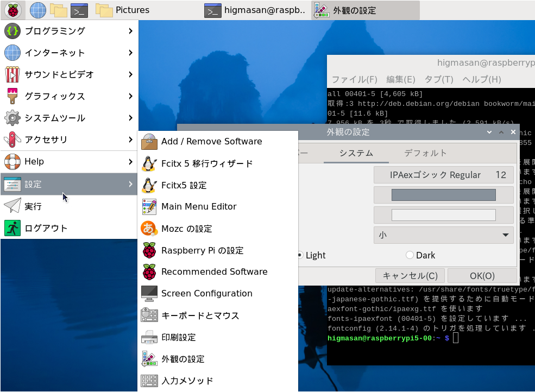The image size is (535, 392).
Task: Open the 編集(E) menu in terminal
Action: coord(400,79)
